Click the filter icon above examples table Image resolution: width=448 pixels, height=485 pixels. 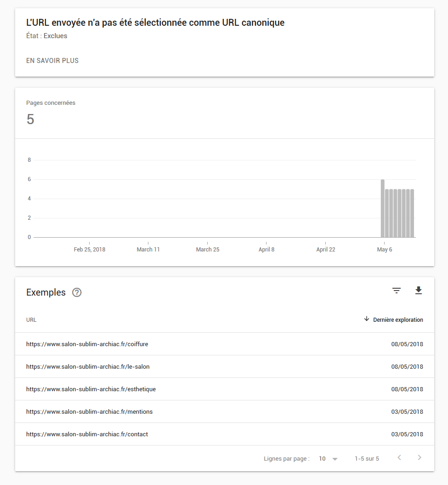[x=397, y=291]
